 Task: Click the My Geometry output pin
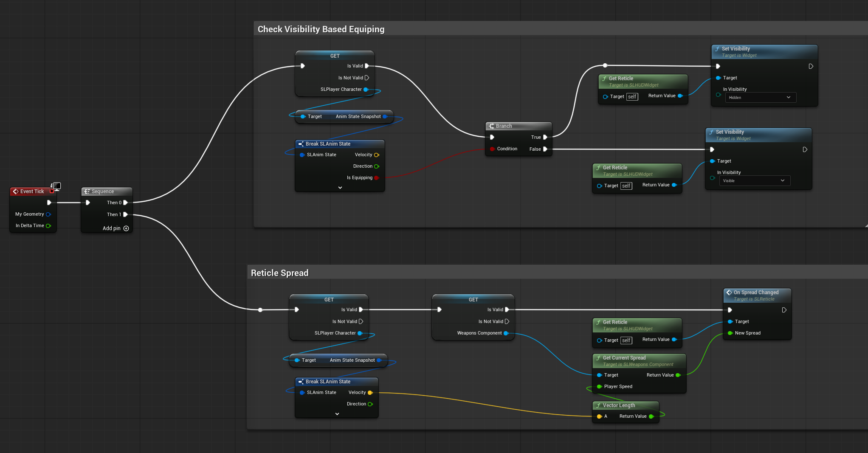pos(48,214)
